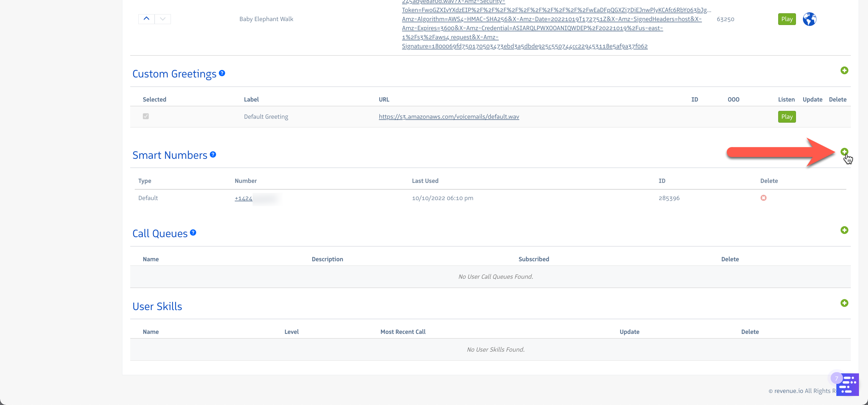Open the chat widget in corner

click(847, 385)
